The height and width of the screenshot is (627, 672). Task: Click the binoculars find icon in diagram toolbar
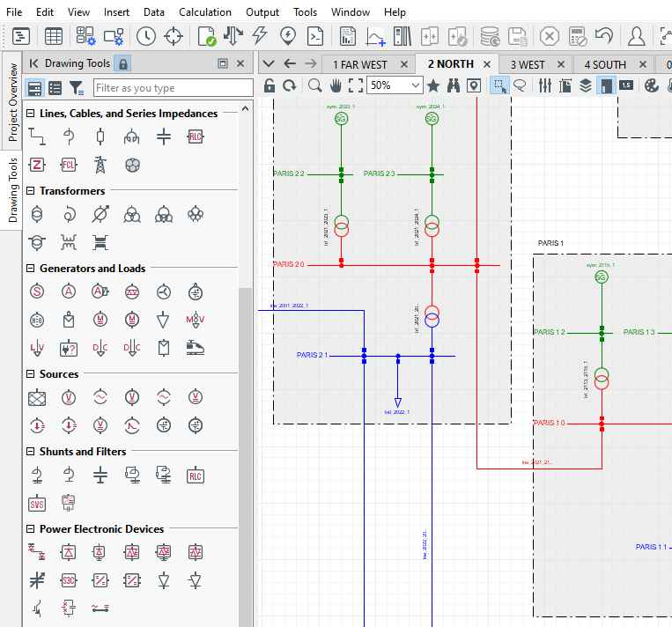click(454, 85)
